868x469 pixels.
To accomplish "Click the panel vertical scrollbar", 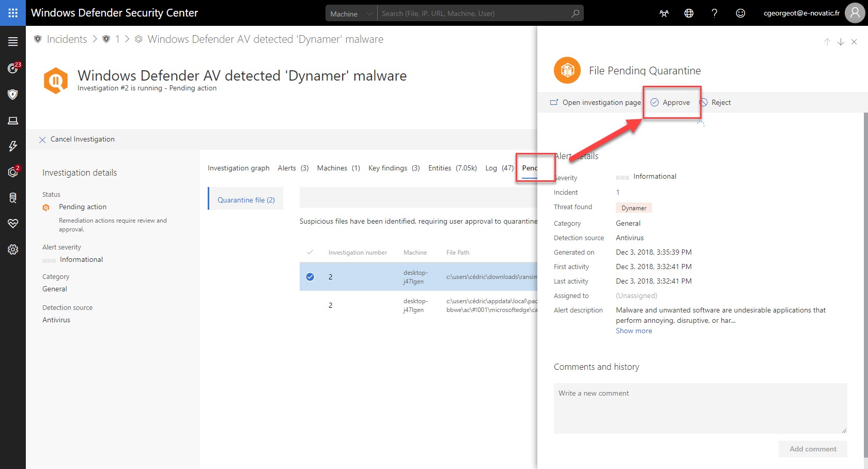I will coord(865,284).
